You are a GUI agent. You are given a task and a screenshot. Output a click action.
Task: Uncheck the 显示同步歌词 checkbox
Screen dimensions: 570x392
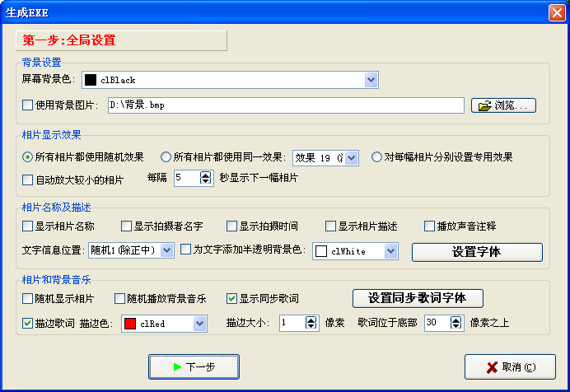pyautogui.click(x=232, y=298)
